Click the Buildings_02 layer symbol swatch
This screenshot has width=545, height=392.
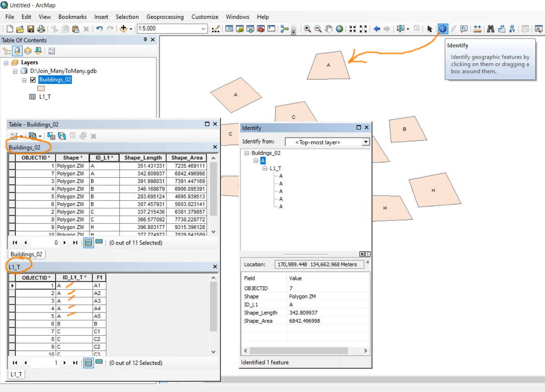pyautogui.click(x=41, y=88)
